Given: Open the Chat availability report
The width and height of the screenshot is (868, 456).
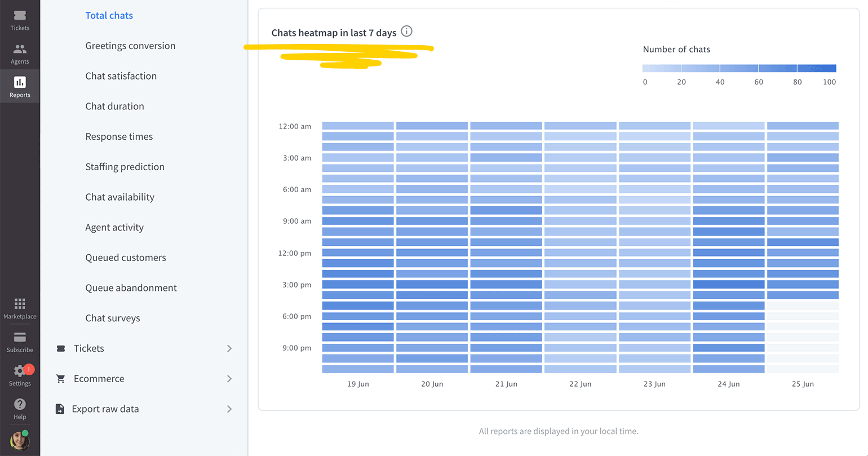Looking at the screenshot, I should coord(120,197).
